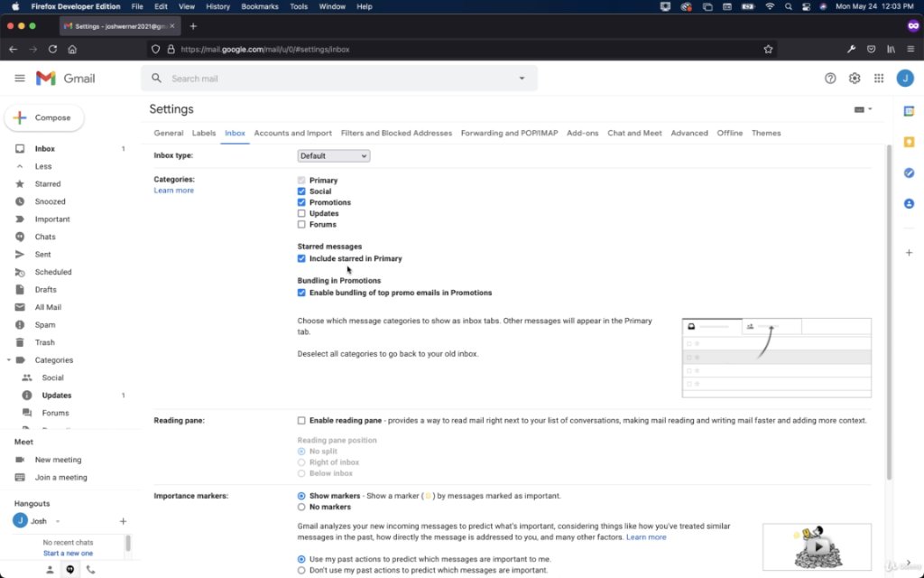The height and width of the screenshot is (578, 924).
Task: Open macOS Spotlight search icon
Action: 788,6
